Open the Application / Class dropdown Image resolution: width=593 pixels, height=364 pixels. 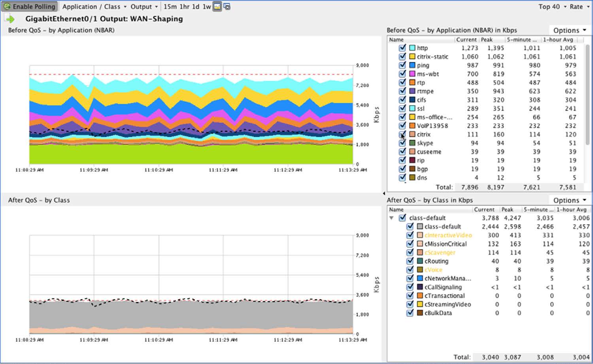[94, 7]
